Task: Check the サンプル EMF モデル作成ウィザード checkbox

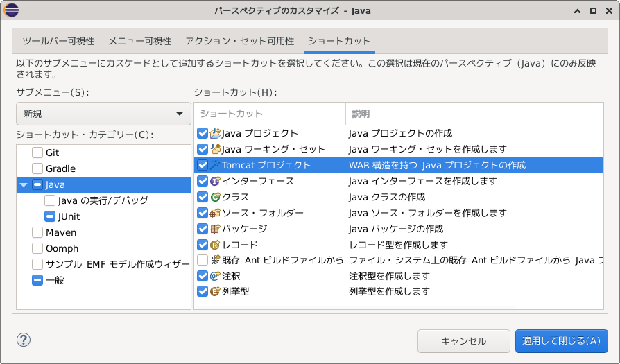Action: 37,264
